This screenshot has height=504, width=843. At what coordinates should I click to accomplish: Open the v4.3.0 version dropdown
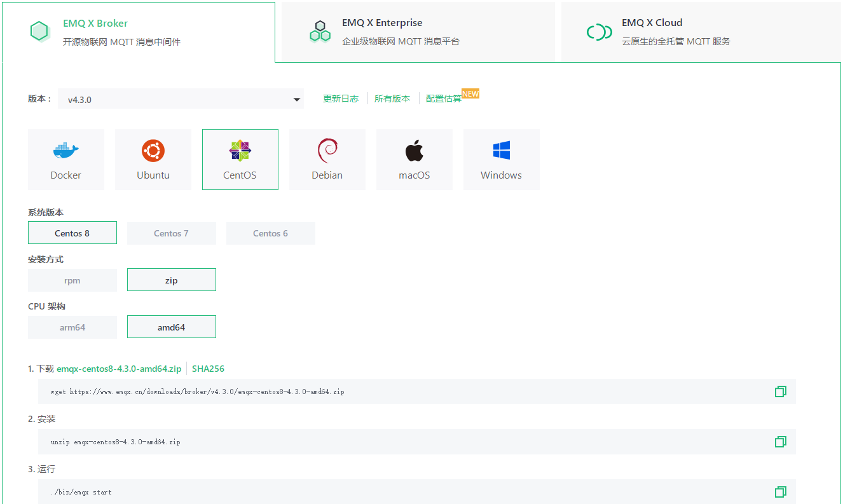[x=181, y=99]
